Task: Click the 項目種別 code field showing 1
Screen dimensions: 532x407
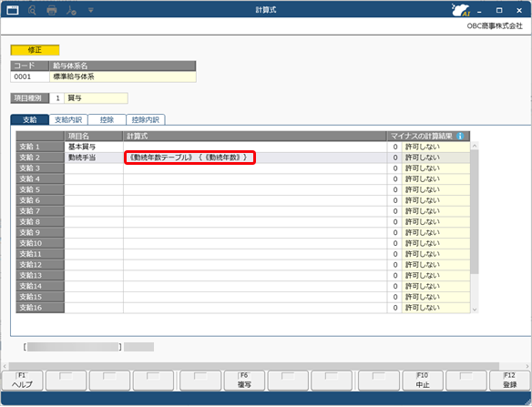Action: (56, 98)
